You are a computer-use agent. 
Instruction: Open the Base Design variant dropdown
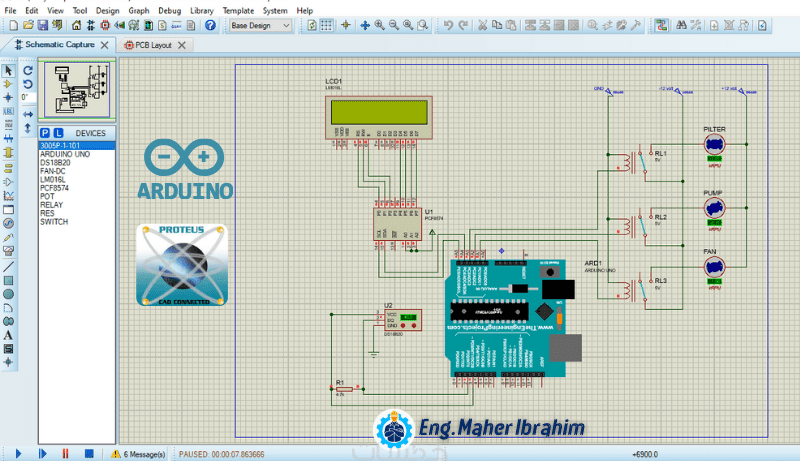point(260,26)
